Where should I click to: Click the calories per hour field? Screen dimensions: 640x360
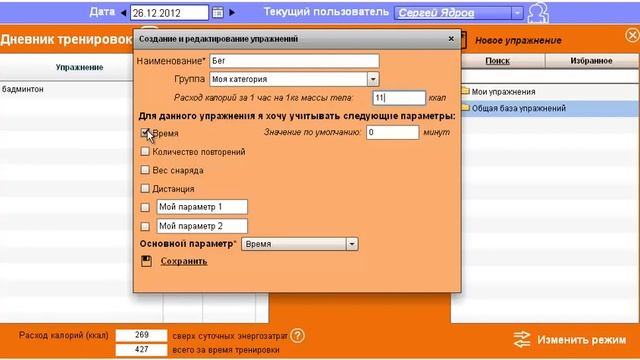[399, 98]
